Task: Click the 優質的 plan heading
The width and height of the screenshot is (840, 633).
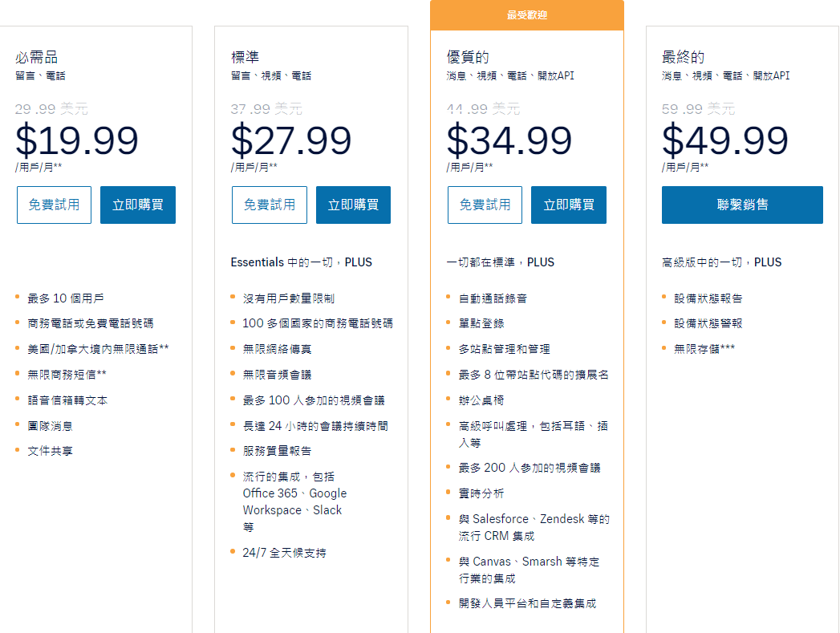Action: [468, 58]
